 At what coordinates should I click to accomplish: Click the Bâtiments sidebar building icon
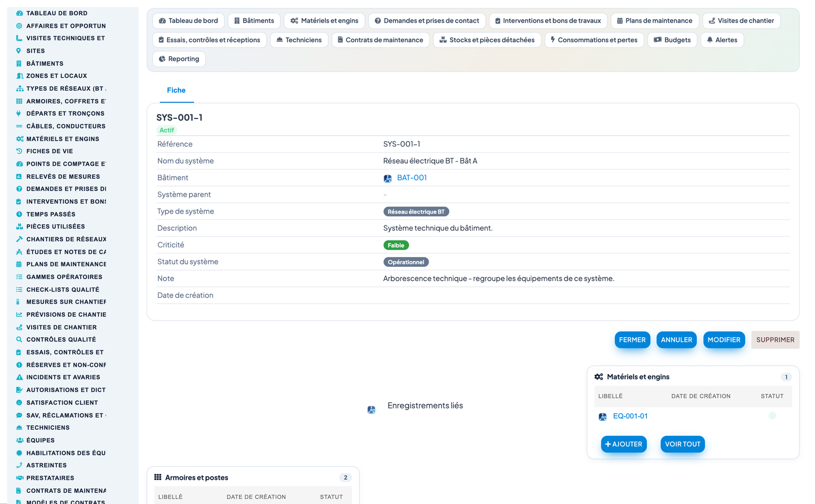point(19,64)
